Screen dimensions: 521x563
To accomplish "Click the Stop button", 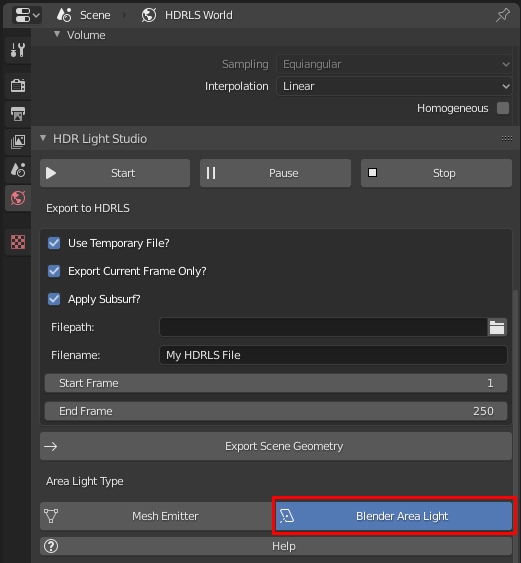I will coord(436,173).
